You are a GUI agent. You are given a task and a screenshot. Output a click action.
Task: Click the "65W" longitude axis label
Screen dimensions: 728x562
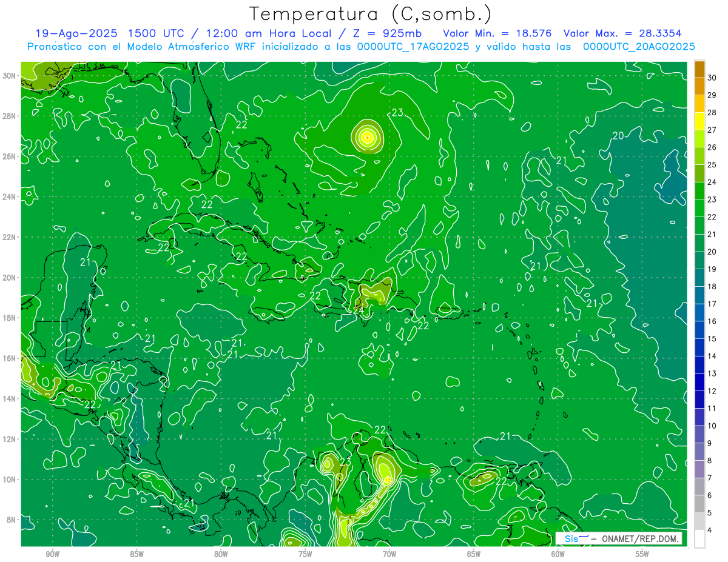coord(474,554)
